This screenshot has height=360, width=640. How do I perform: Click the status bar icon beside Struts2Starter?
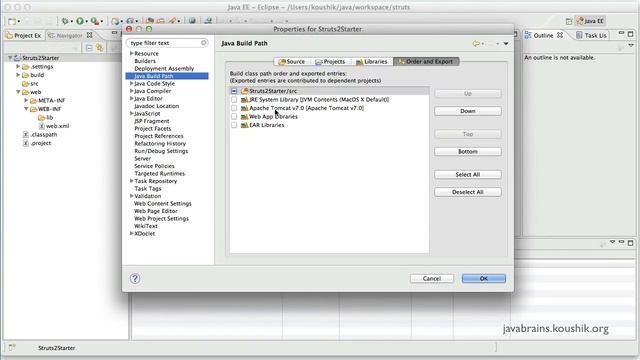[x=12, y=348]
